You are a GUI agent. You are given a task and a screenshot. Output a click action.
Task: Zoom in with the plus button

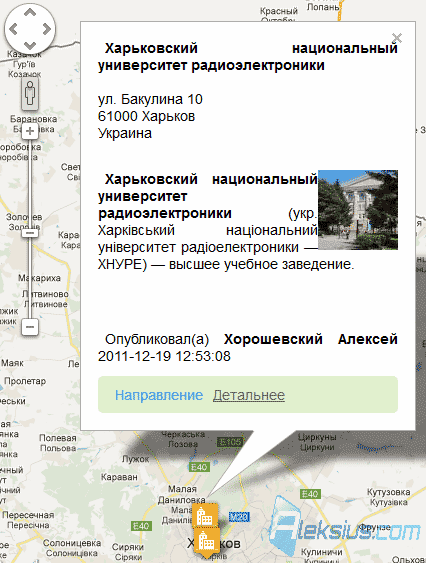click(30, 131)
